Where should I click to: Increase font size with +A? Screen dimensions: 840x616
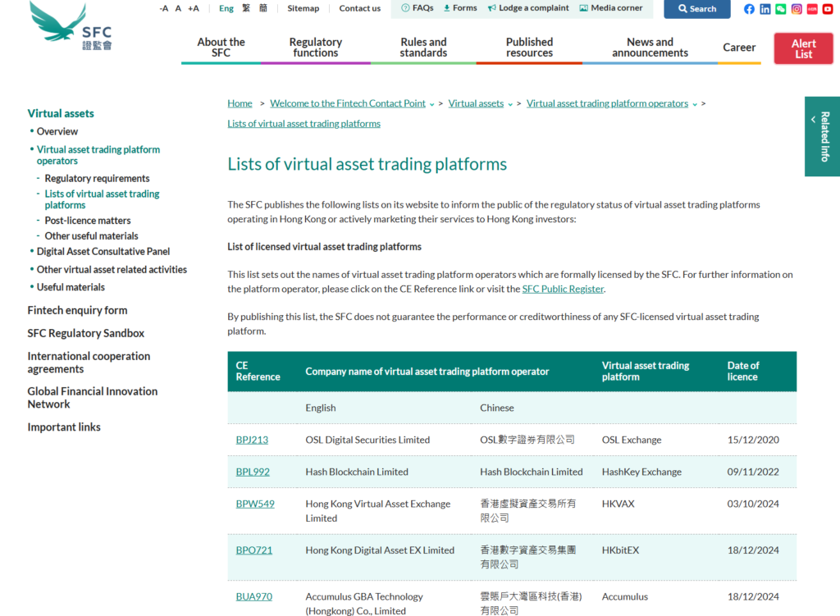194,8
